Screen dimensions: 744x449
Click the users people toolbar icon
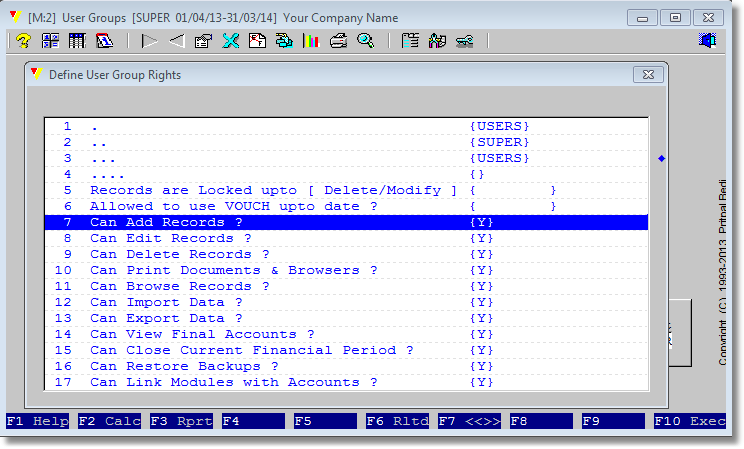coord(437,41)
